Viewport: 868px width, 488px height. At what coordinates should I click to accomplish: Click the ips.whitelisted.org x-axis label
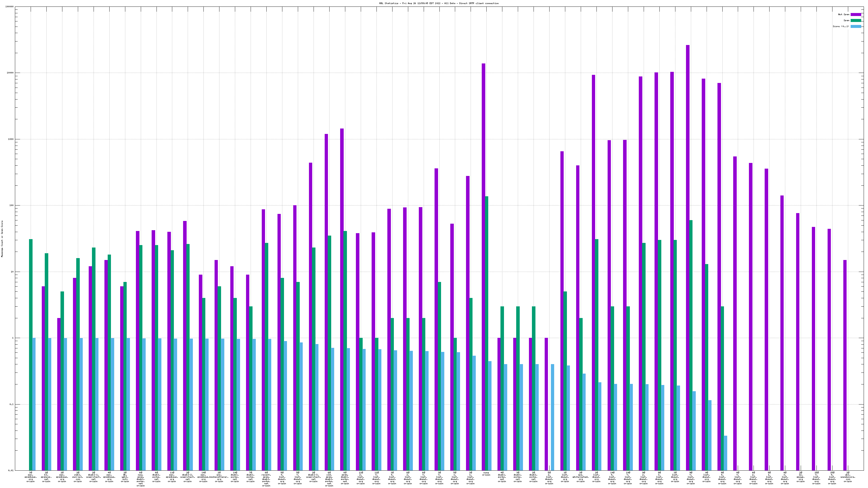click(x=580, y=477)
